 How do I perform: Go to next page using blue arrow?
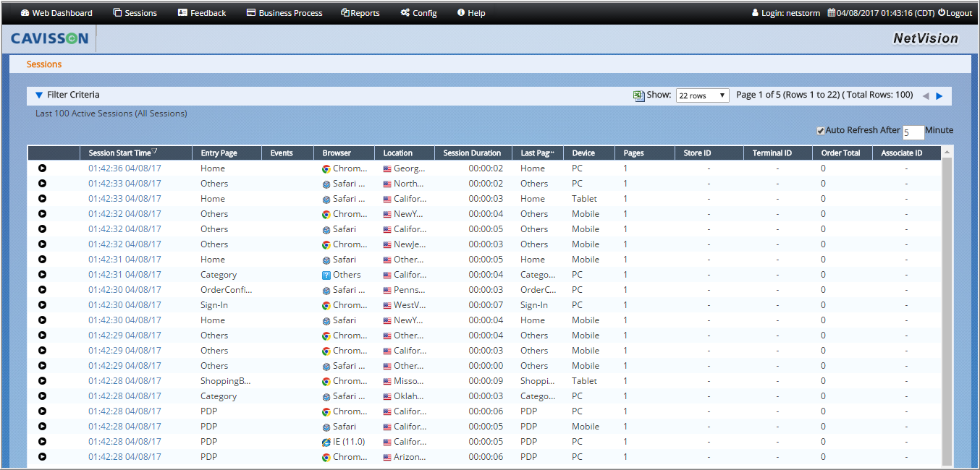(939, 96)
